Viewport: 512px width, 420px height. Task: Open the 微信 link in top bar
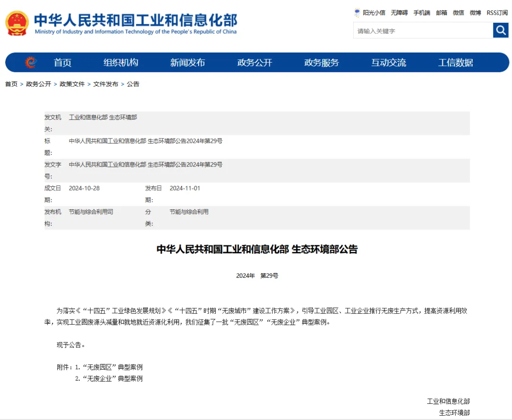point(458,13)
